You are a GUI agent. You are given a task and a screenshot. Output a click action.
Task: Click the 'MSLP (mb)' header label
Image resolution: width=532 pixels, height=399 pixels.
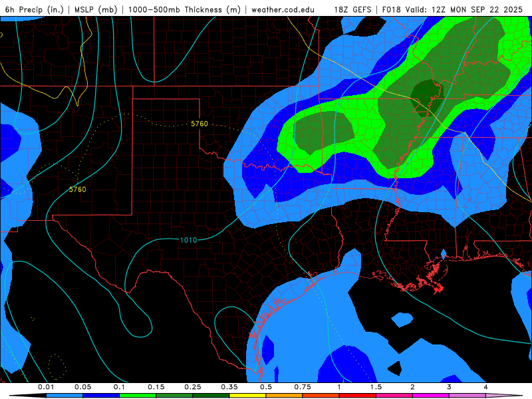click(96, 9)
